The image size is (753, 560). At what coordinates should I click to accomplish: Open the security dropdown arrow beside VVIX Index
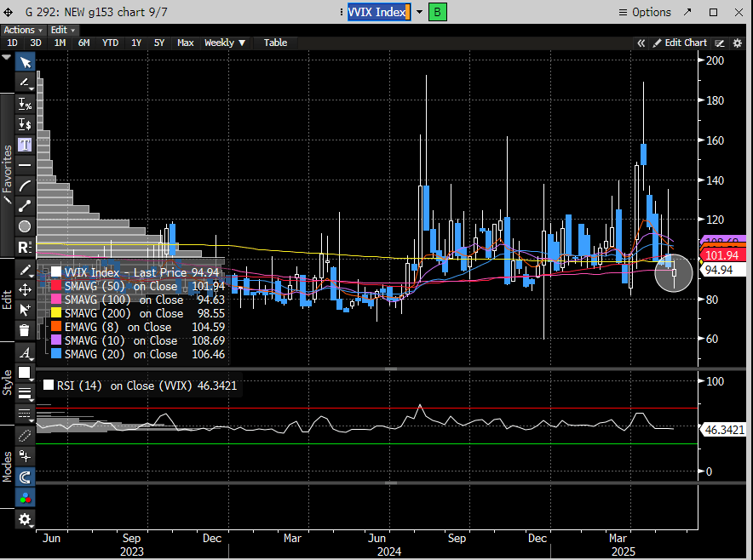tap(418, 12)
